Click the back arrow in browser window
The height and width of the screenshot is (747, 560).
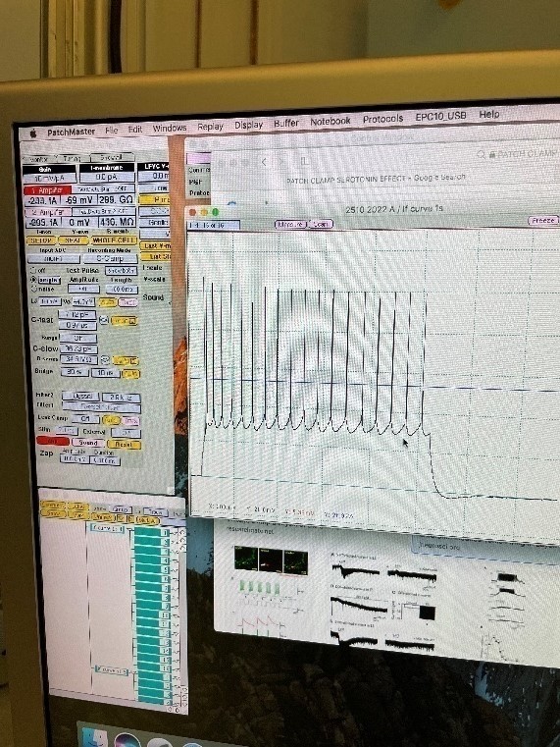264,162
